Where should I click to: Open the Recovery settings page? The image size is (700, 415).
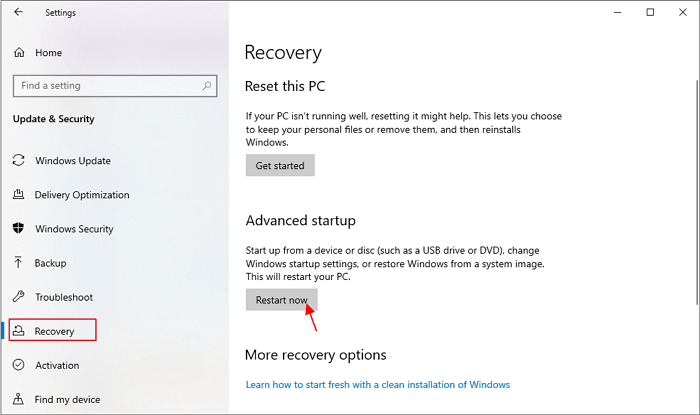[x=54, y=331]
